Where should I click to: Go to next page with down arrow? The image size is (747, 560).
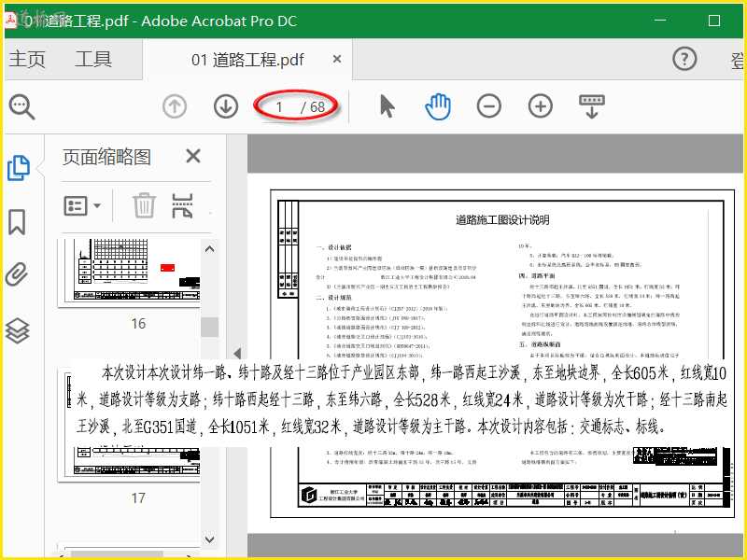tap(226, 106)
